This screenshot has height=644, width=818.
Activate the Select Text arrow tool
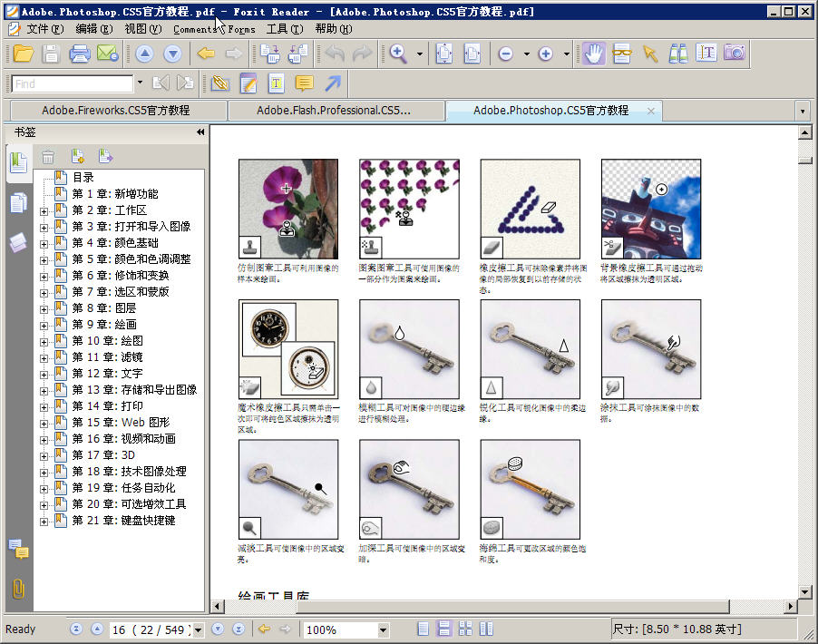650,54
